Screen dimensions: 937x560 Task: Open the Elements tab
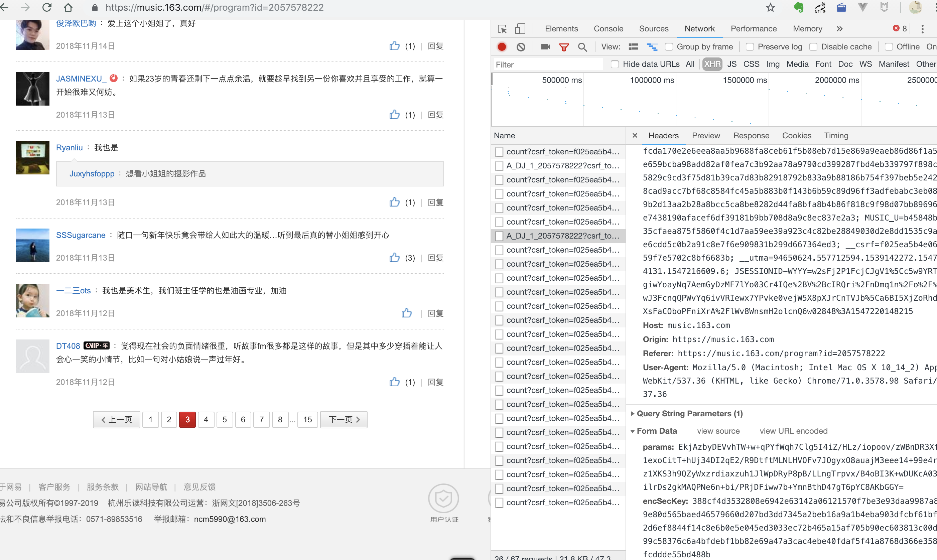tap(561, 29)
